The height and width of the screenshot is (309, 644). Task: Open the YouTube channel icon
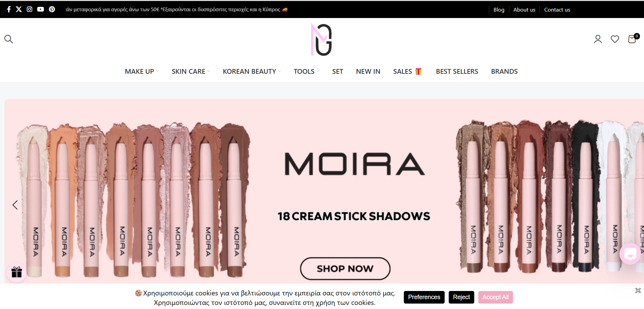(x=40, y=9)
